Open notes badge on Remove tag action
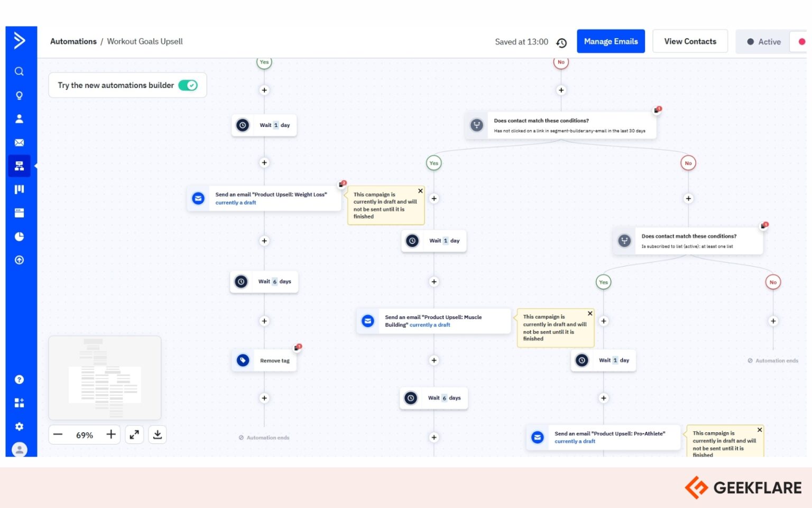The width and height of the screenshot is (812, 508). click(298, 347)
